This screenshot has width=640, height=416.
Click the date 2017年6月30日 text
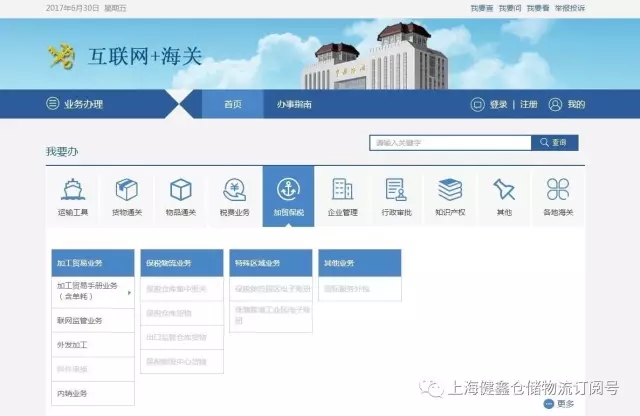[x=72, y=8]
